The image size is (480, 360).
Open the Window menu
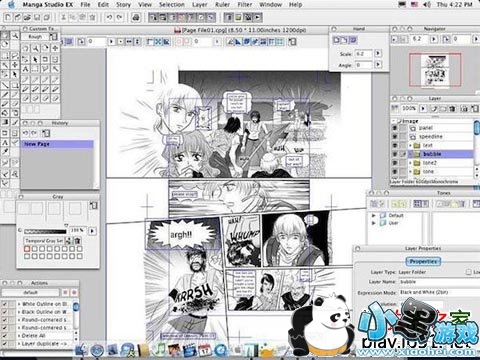click(x=270, y=5)
